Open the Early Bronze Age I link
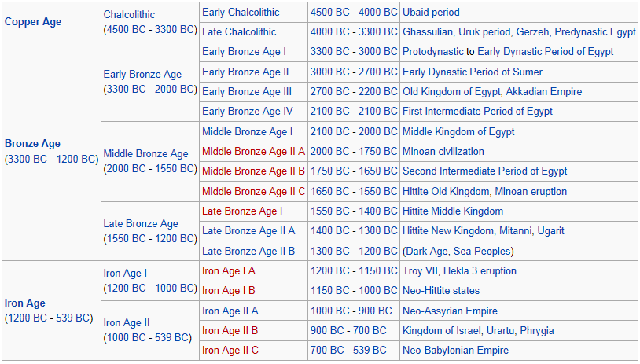640x364 pixels. pos(244,52)
